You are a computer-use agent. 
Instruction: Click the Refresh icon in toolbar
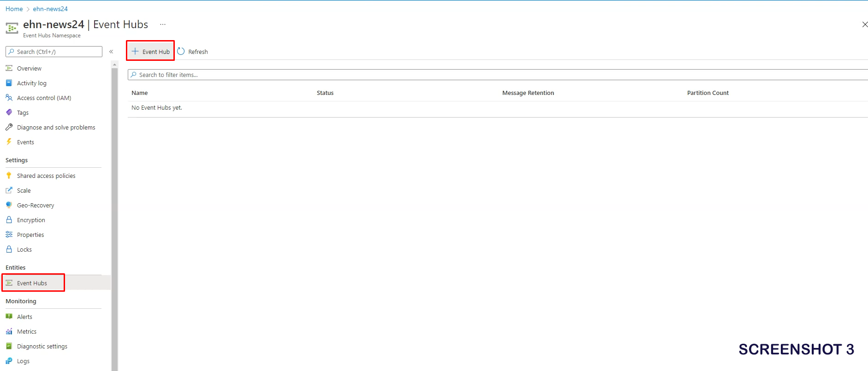tap(181, 52)
